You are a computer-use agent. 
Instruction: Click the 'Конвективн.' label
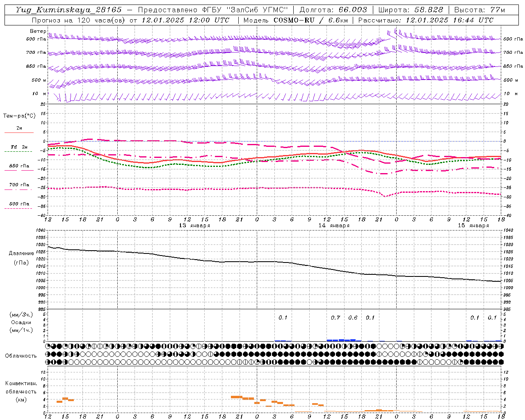click(21, 383)
